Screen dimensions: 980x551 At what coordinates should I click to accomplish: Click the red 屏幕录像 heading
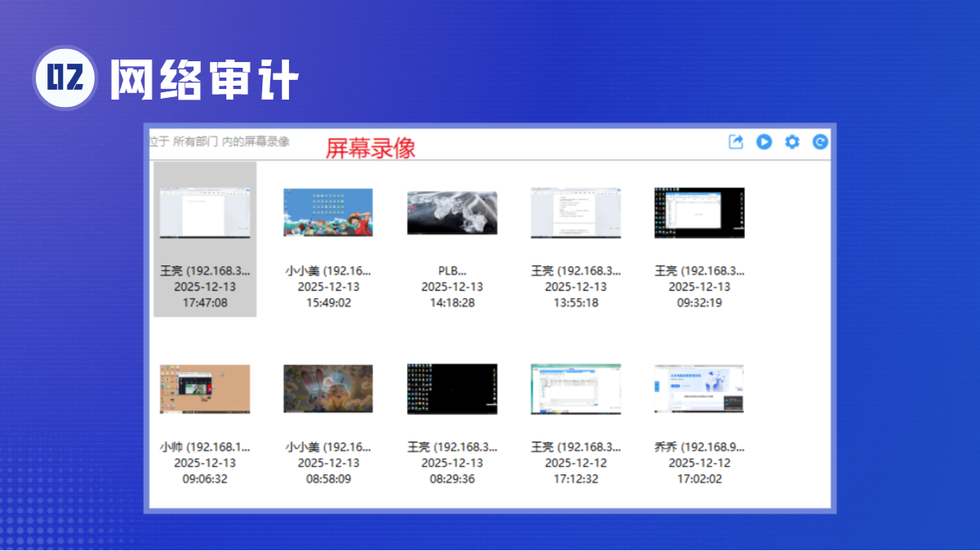pyautogui.click(x=371, y=148)
